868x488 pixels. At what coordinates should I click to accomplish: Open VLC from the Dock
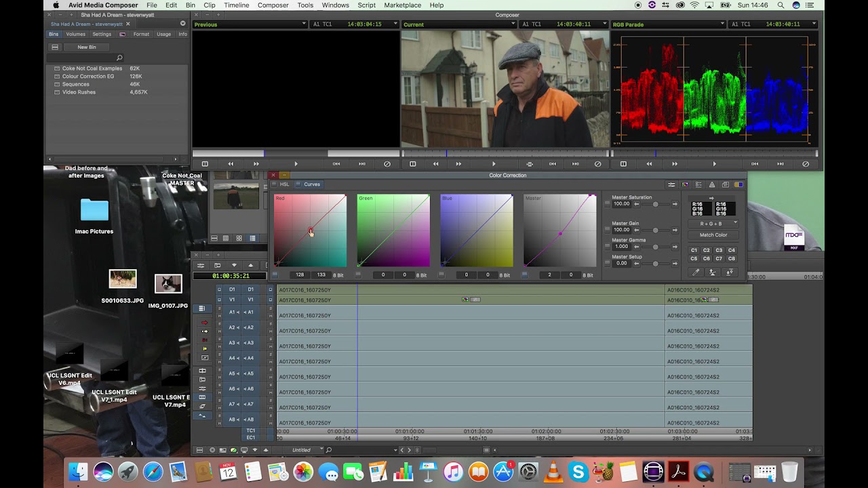pyautogui.click(x=553, y=471)
